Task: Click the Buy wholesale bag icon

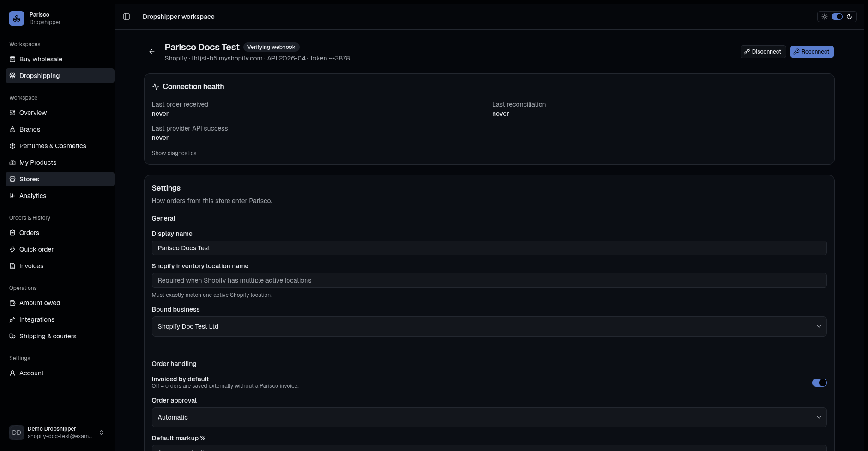Action: [x=12, y=59]
